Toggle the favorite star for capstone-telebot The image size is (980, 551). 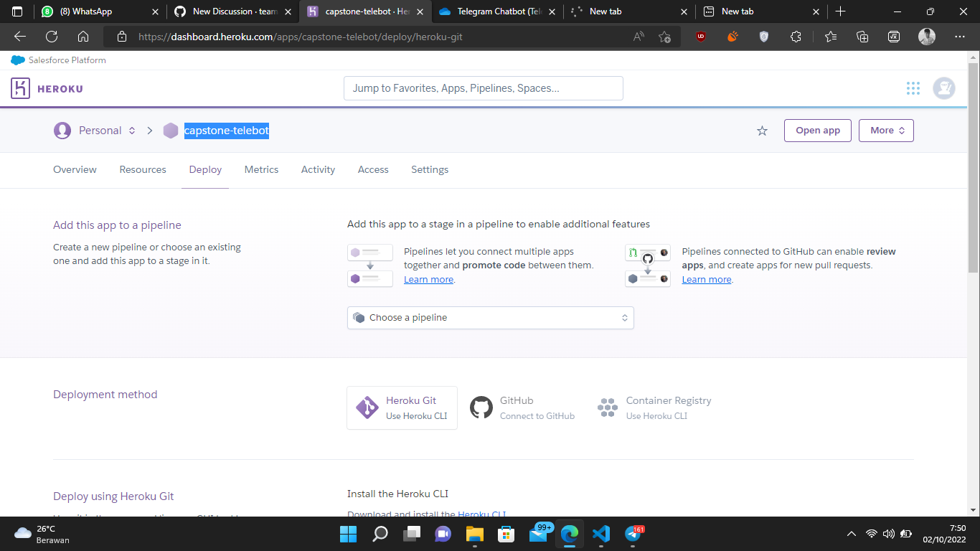click(762, 130)
